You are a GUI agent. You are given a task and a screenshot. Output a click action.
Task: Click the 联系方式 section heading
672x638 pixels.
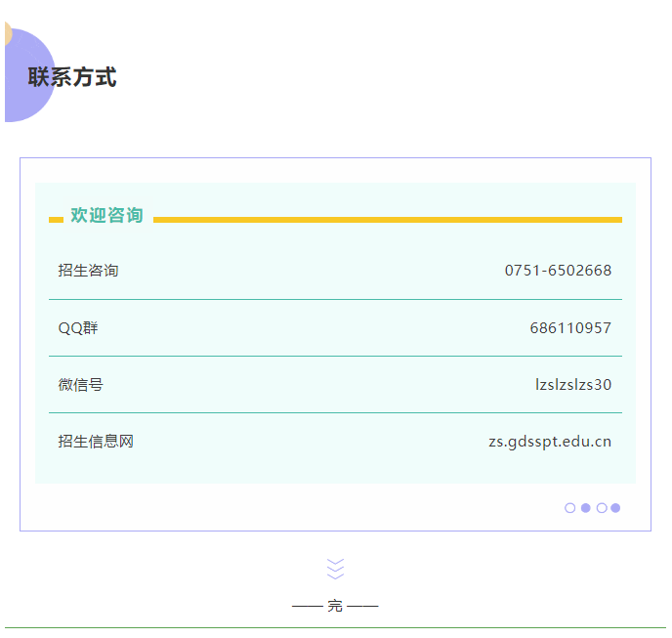pos(72,77)
